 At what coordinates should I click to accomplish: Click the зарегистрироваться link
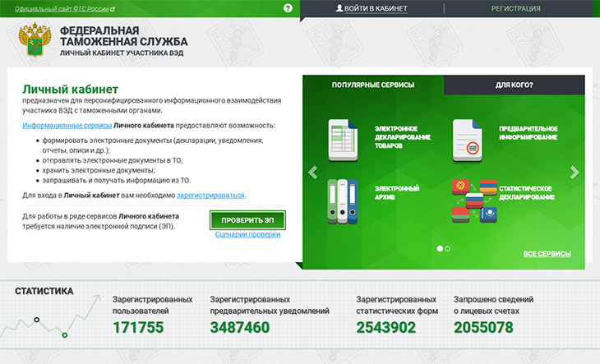click(x=210, y=196)
